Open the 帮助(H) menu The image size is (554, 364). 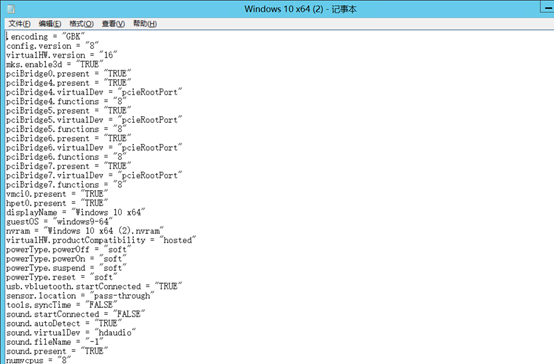click(145, 24)
